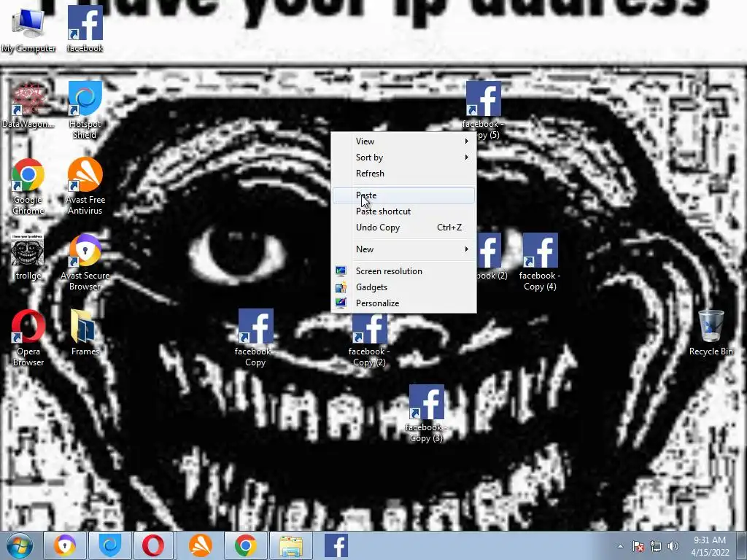Viewport: 747px width, 560px height.
Task: Open the Windows Start menu
Action: click(20, 545)
